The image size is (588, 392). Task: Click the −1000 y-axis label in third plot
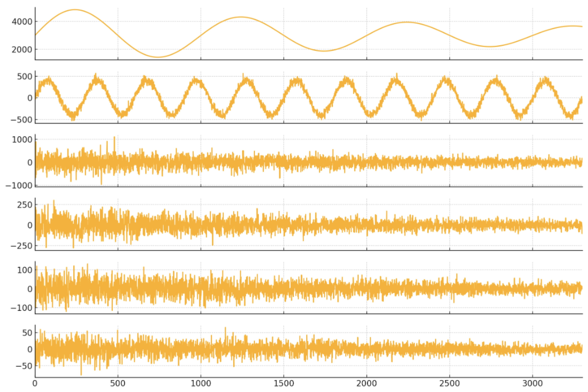[19, 186]
